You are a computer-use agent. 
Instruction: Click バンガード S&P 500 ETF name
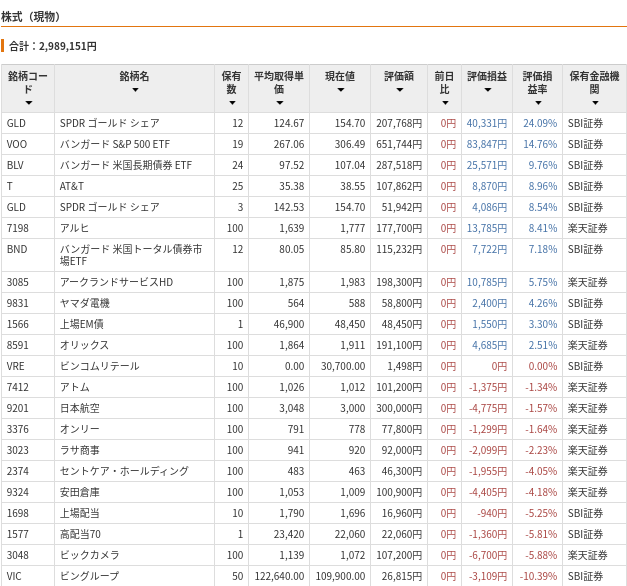[x=115, y=144]
